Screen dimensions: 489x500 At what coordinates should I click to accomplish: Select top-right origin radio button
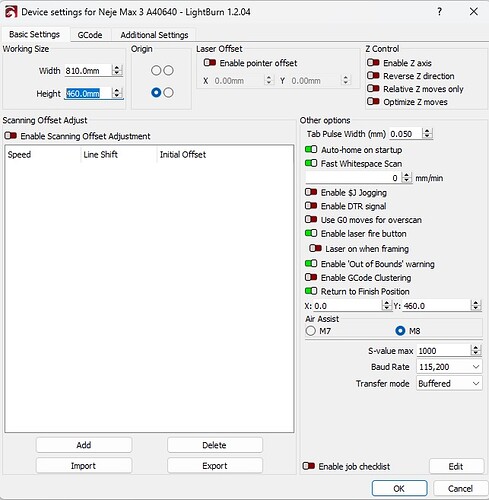pos(169,70)
